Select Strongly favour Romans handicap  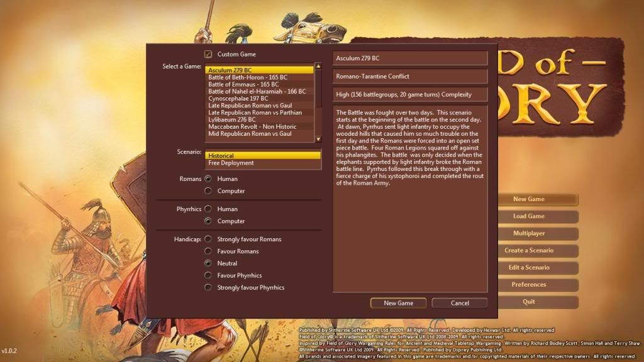click(208, 239)
